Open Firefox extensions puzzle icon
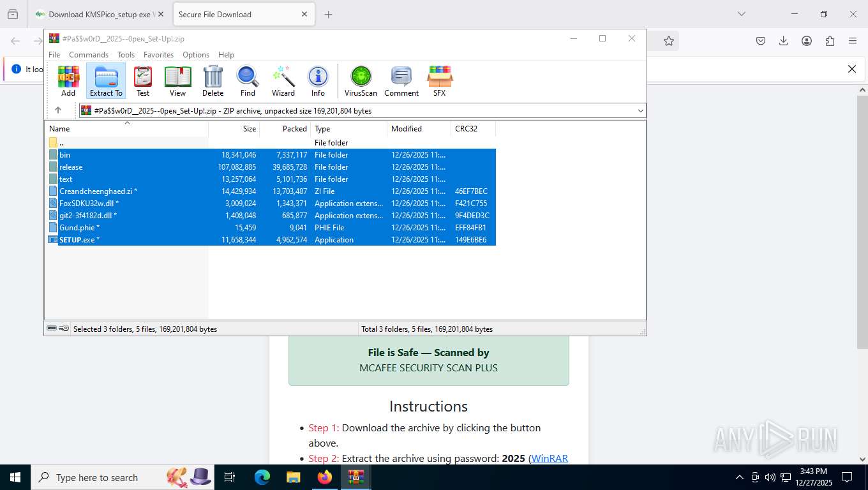 [x=830, y=41]
